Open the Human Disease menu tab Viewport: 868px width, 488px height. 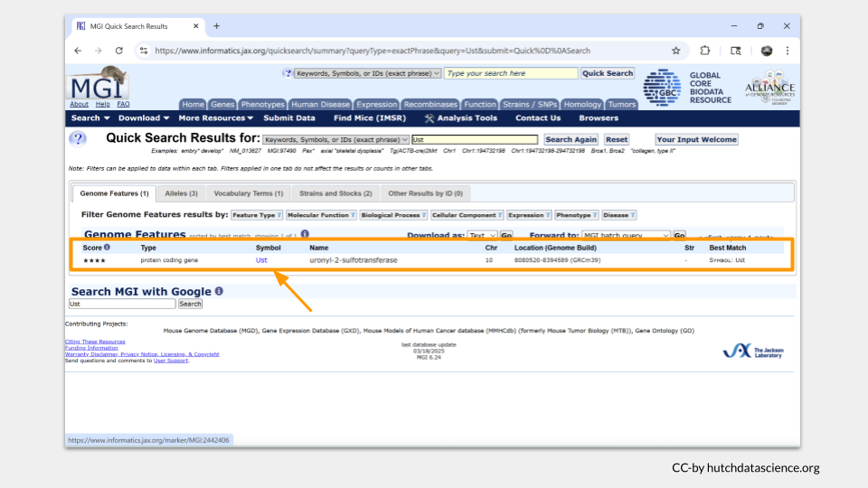pos(320,104)
